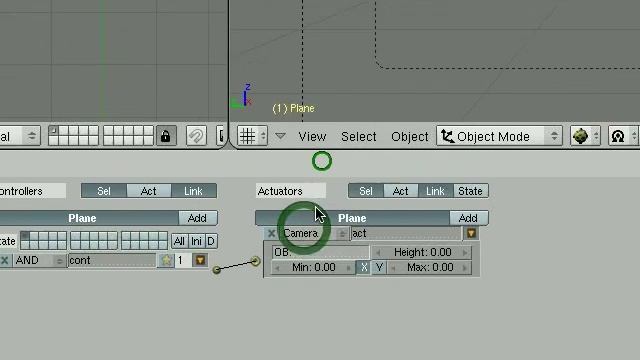Viewport: 640px width, 360px height.
Task: Click the first dark state button in Controllers
Action: click(25, 236)
